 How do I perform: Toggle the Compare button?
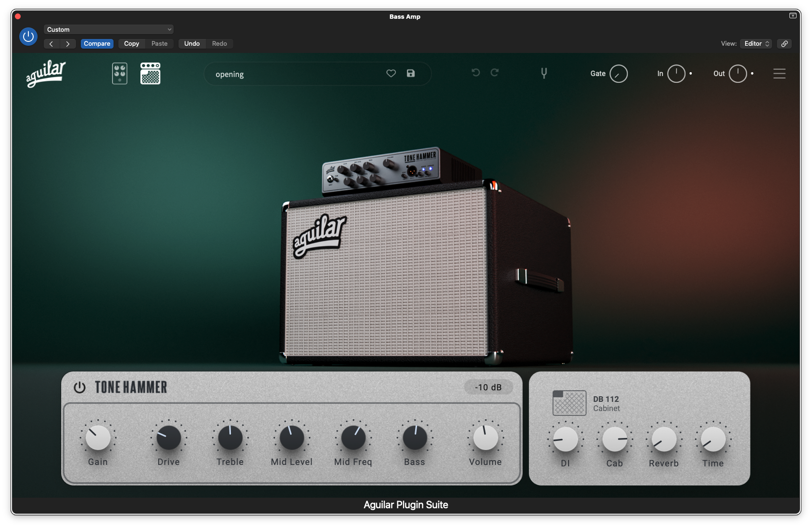[x=97, y=44]
